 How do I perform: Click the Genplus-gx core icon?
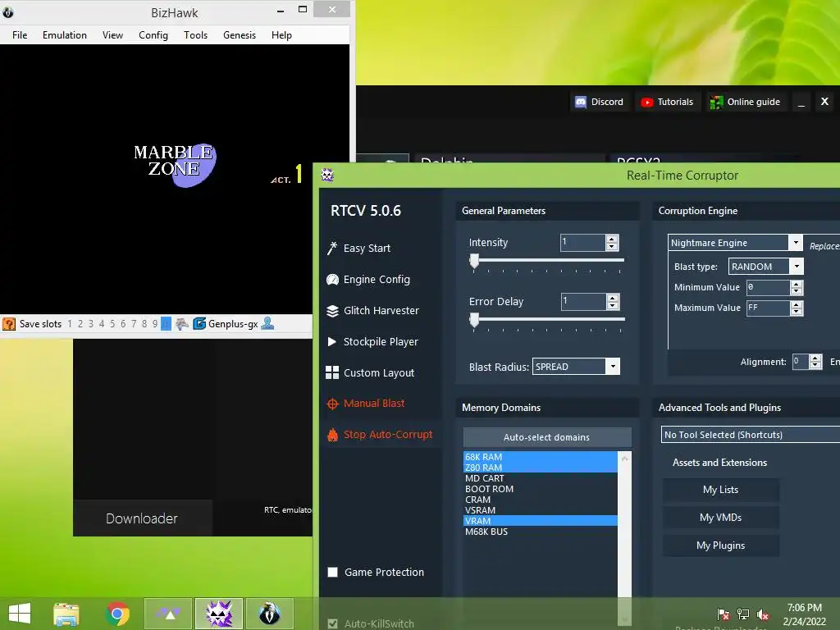199,323
